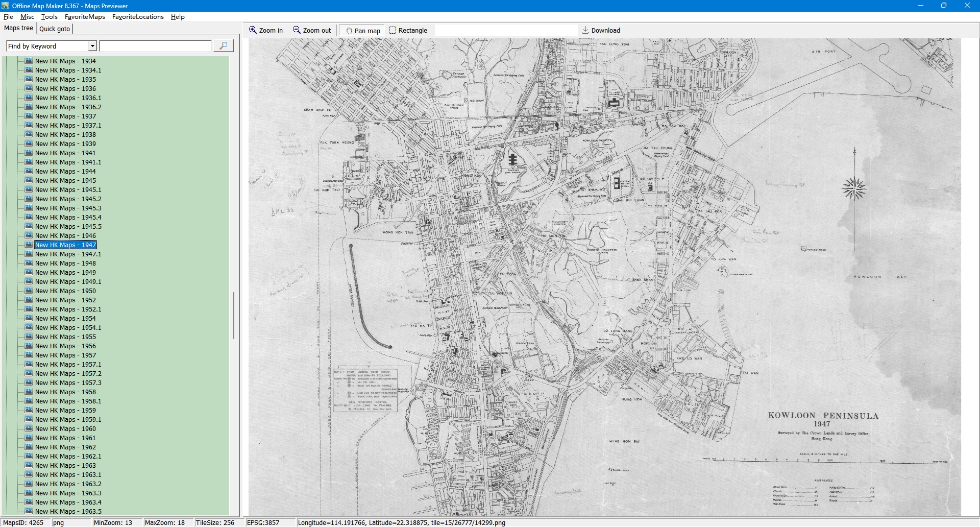The height and width of the screenshot is (527, 980).
Task: Click the Zoom in magnifier icon
Action: pos(253,30)
